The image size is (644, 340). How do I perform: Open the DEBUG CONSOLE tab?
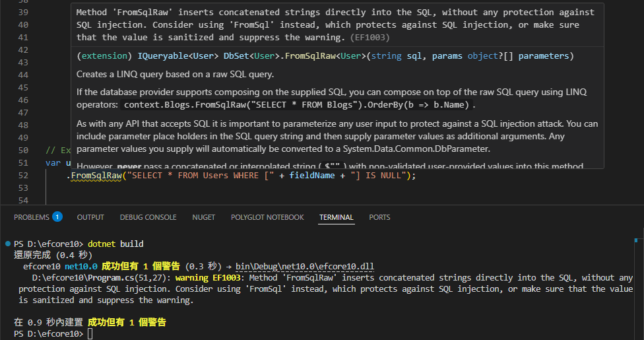(148, 217)
